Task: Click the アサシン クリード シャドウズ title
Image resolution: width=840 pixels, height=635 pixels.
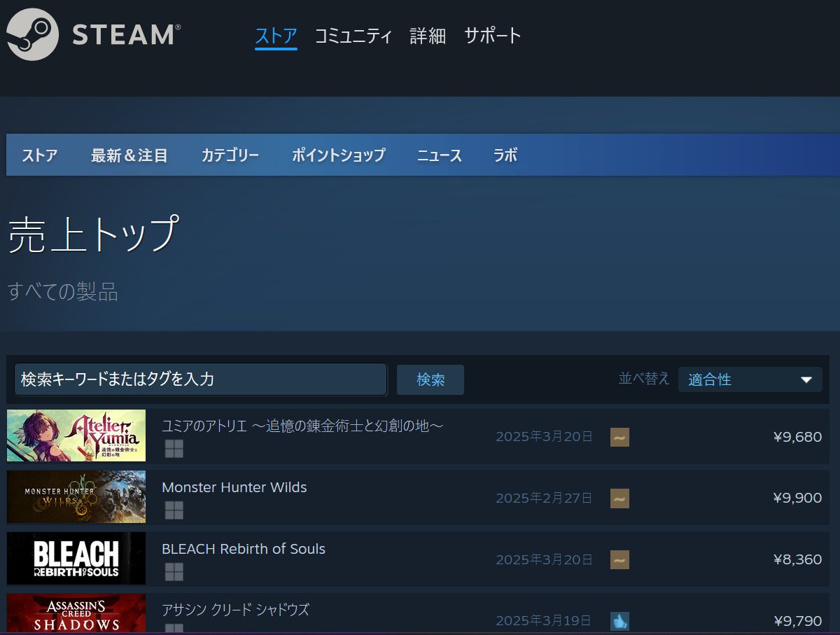Action: (x=235, y=609)
